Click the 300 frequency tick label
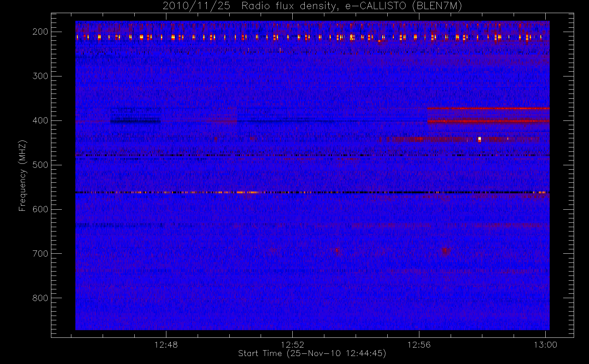This screenshot has height=364, width=589. 40,76
